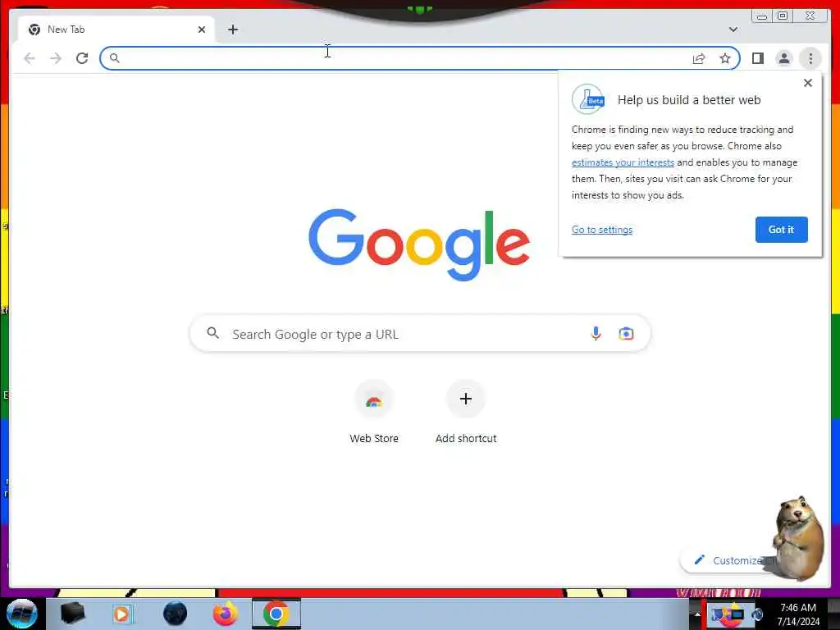Click the magnifier icon in Google search box
The image size is (840, 630).
tap(212, 333)
